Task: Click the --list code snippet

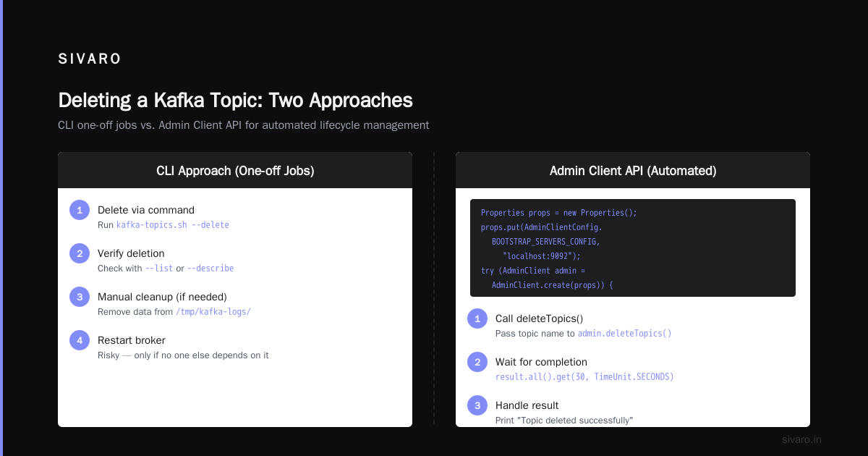Action: point(159,269)
